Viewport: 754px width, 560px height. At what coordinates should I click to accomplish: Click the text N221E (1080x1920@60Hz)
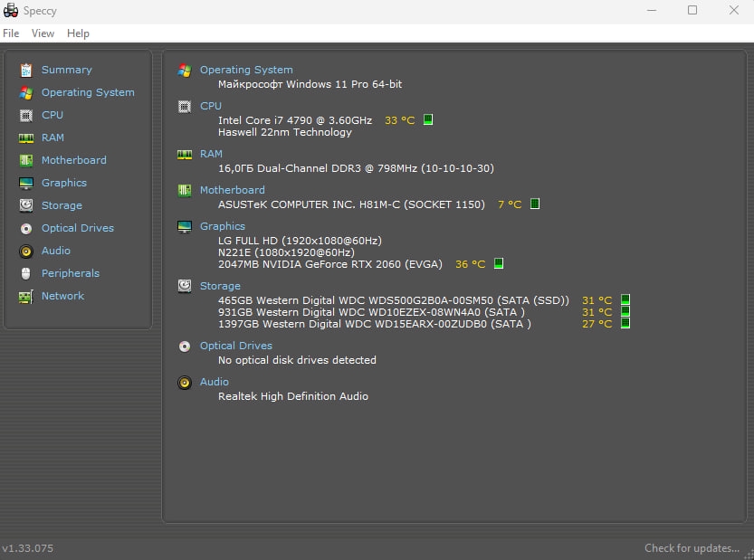pos(286,252)
